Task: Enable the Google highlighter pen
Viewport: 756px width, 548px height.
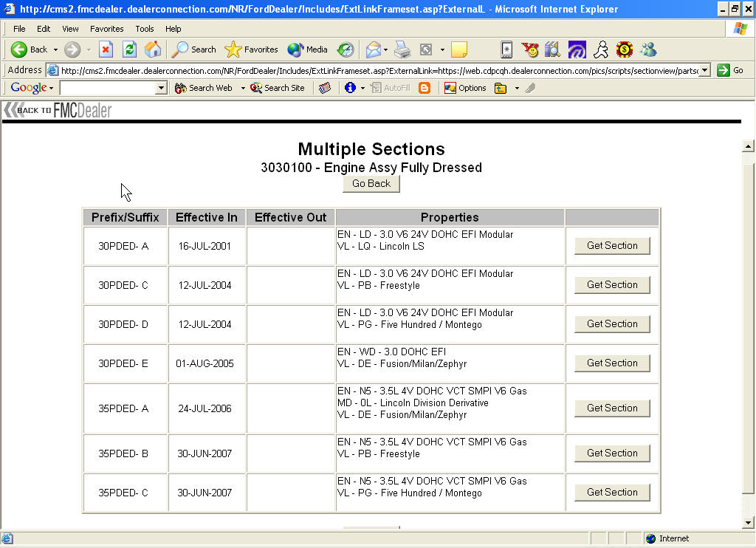Action: pos(530,87)
